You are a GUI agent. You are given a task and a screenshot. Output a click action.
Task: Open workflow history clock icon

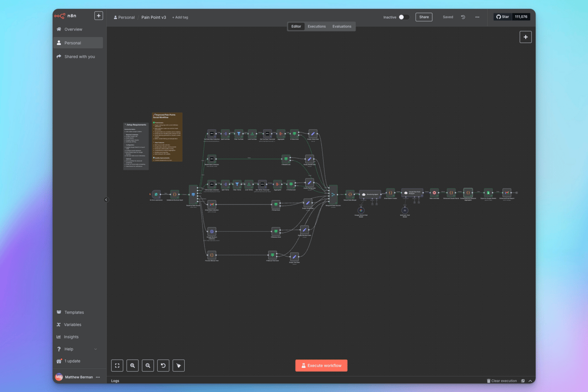pyautogui.click(x=463, y=17)
